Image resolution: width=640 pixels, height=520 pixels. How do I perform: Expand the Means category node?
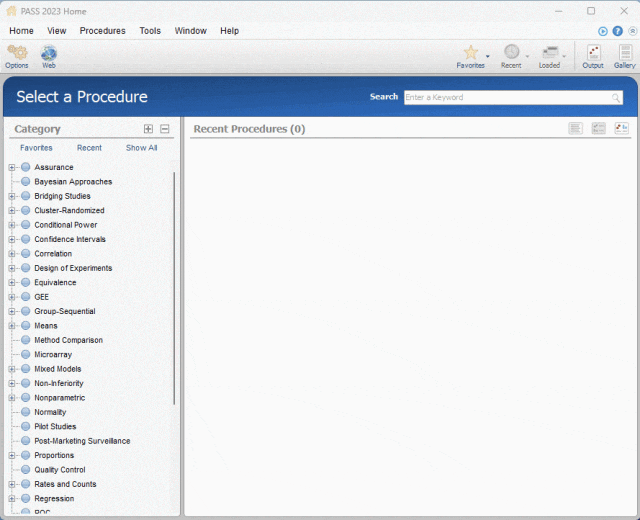click(x=12, y=326)
